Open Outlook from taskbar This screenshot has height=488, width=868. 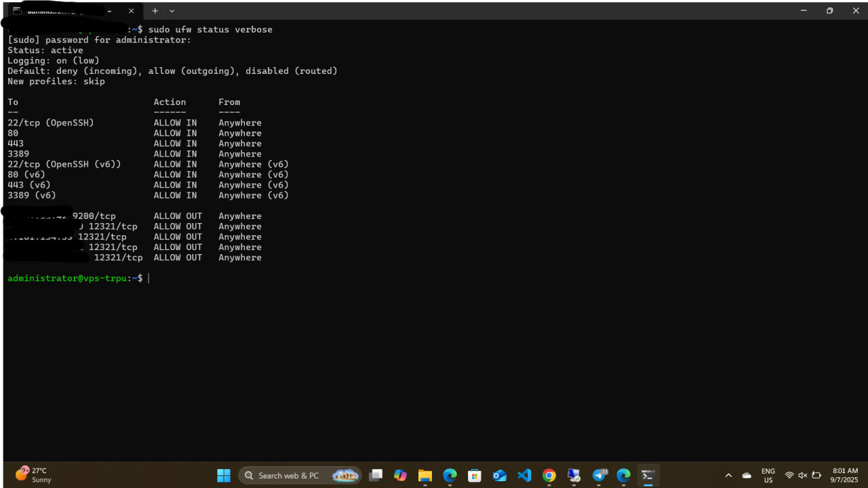[x=500, y=476]
